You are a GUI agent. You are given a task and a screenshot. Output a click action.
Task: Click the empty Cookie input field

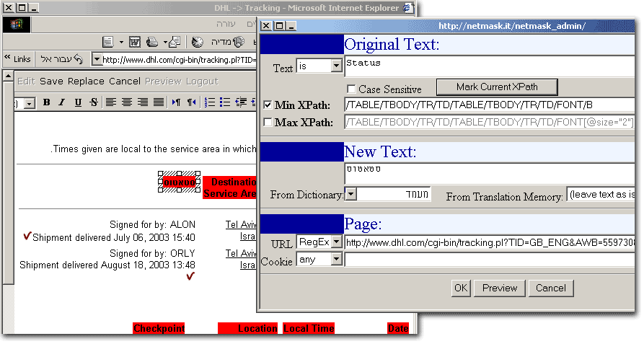(490, 260)
